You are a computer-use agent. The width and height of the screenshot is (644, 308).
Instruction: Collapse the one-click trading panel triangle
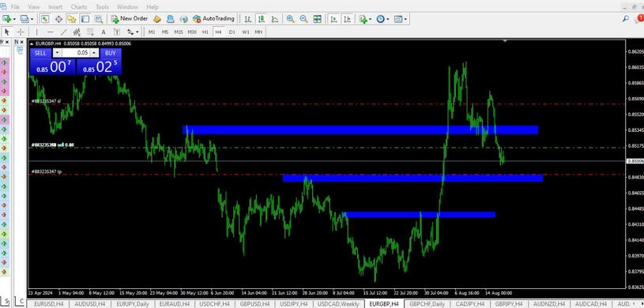coord(32,43)
